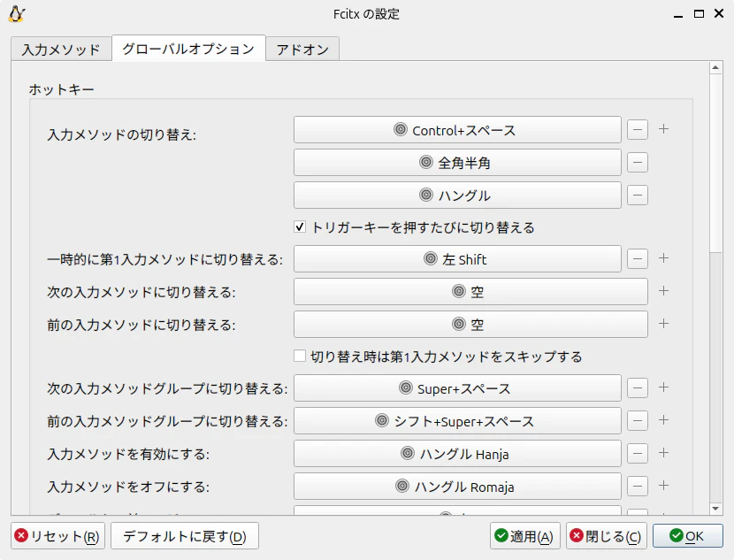
Task: Add another 入力メソッドの切り替え hotkey with plus icon
Action: (x=663, y=129)
